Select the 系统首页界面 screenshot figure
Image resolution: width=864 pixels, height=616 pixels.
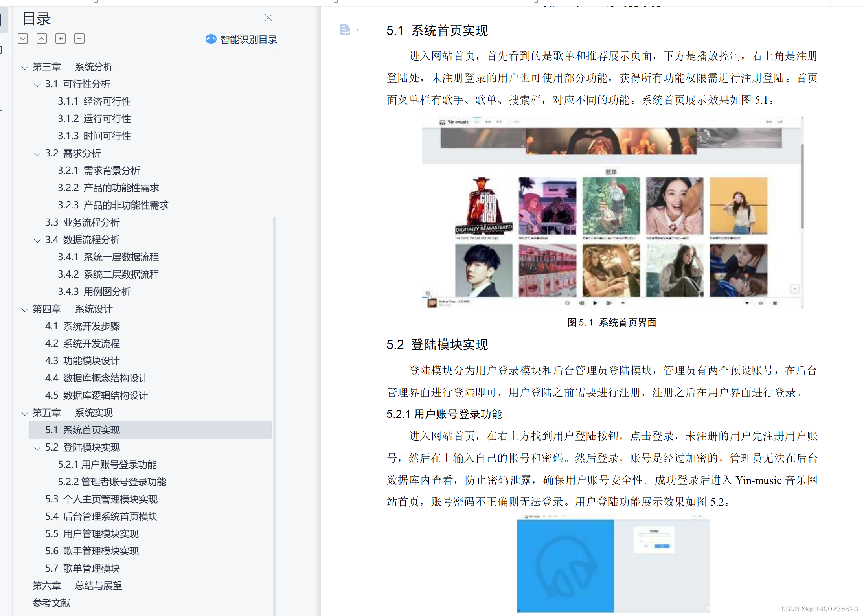[x=612, y=212]
